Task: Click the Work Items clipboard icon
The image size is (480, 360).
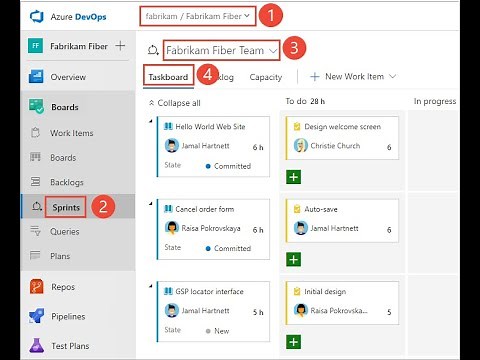Action: point(35,133)
